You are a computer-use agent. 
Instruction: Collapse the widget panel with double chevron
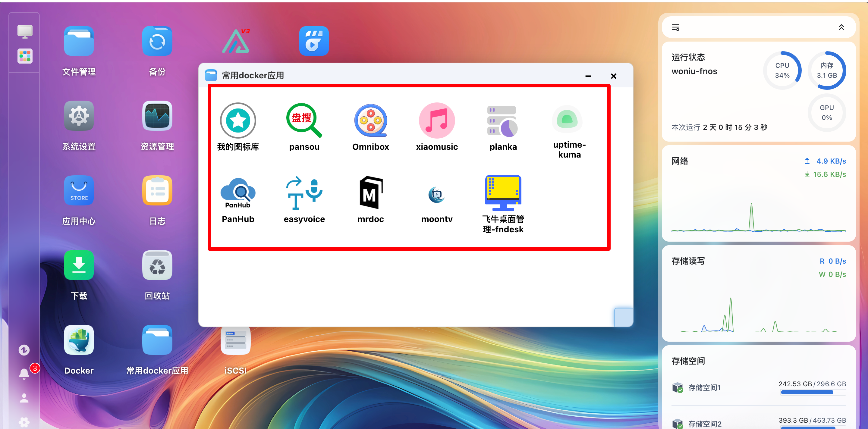[841, 28]
